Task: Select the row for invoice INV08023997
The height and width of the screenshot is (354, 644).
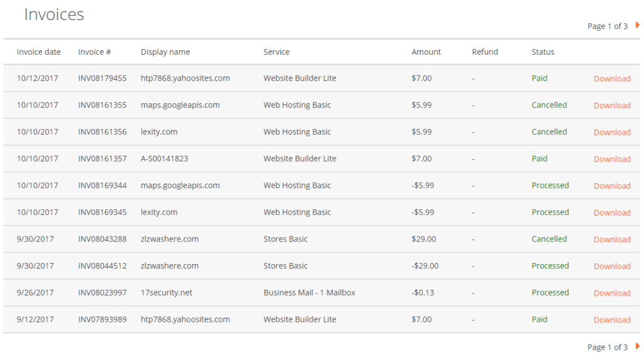Action: point(102,293)
